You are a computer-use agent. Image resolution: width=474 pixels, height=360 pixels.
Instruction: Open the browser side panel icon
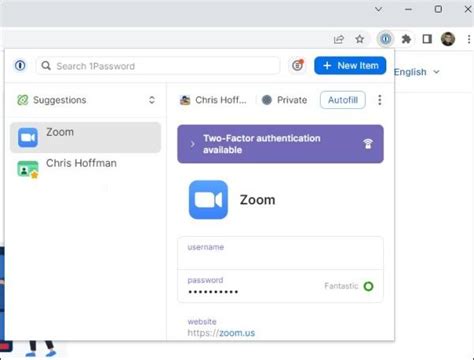coord(427,39)
